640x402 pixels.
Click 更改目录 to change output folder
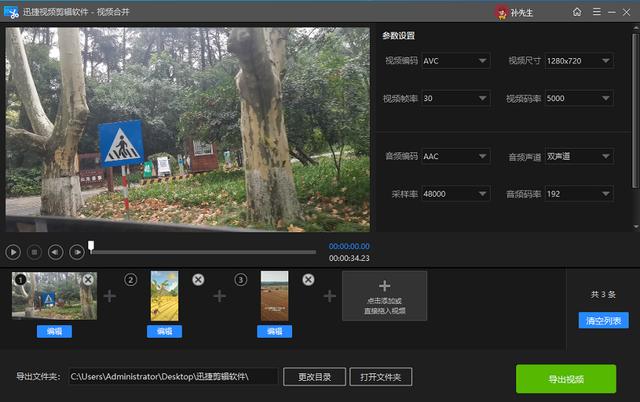pyautogui.click(x=313, y=377)
